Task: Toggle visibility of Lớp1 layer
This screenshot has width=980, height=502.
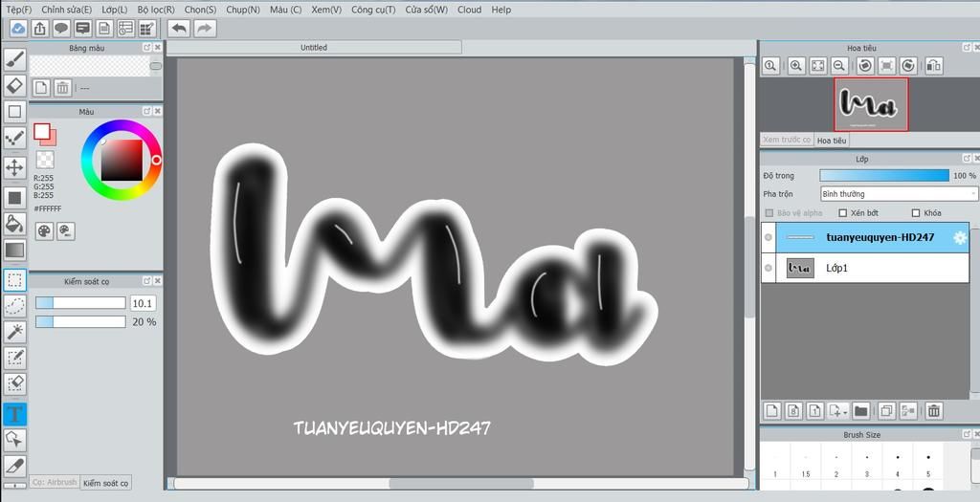Action: [768, 268]
